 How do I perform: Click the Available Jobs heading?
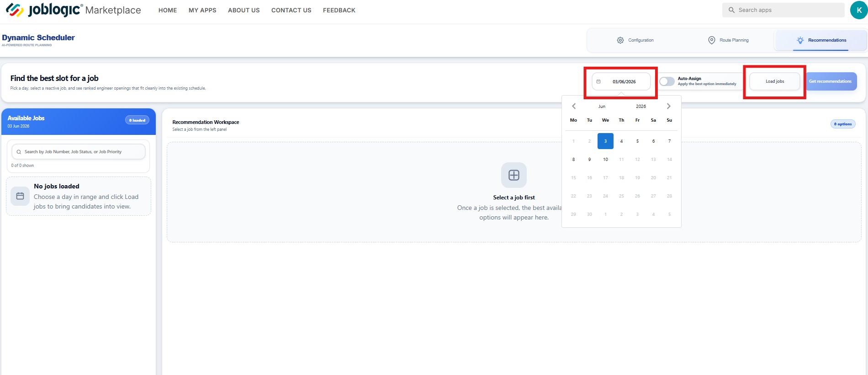point(26,118)
